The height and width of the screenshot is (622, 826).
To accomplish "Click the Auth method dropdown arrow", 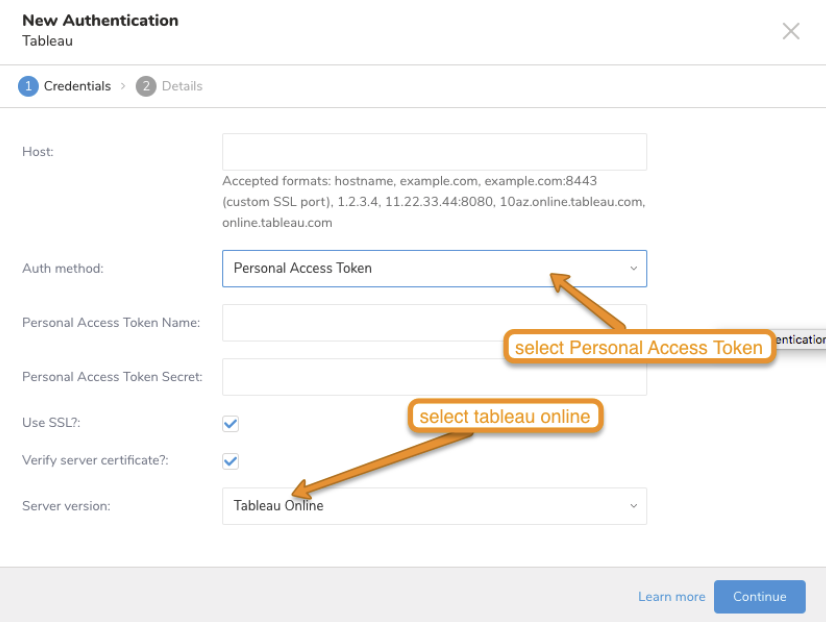I will click(632, 268).
